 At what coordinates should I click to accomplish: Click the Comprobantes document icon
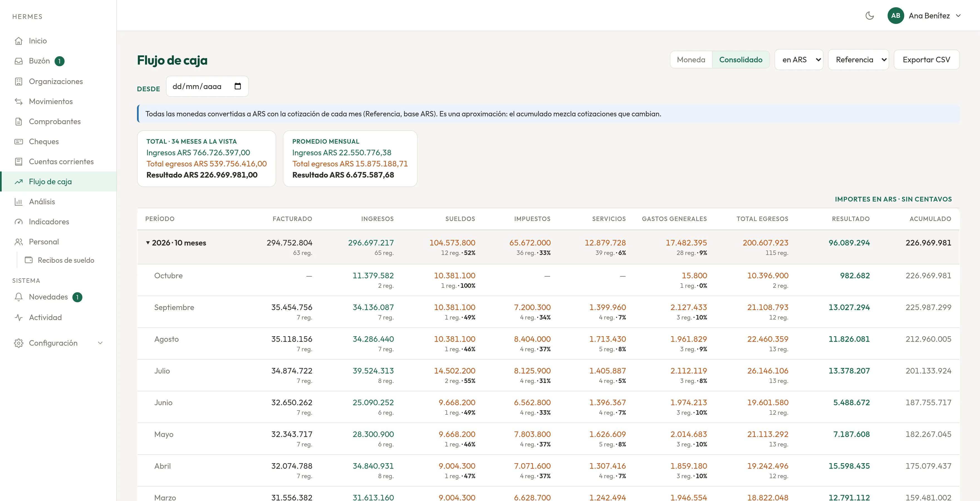(19, 121)
